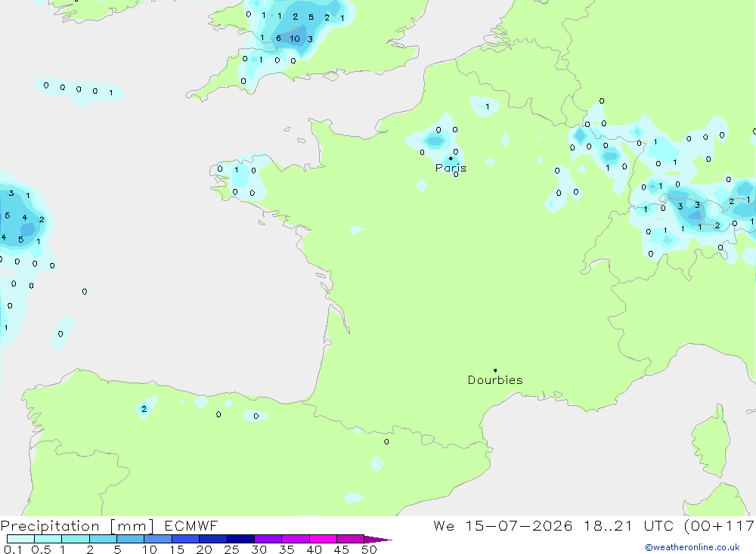Viewport: 756px width, 554px height.
Task: Select the 10 mm blue legend swatch
Action: (x=158, y=539)
